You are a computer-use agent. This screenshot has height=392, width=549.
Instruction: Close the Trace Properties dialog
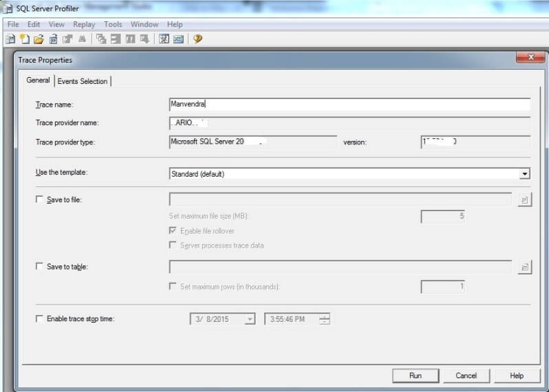point(530,57)
